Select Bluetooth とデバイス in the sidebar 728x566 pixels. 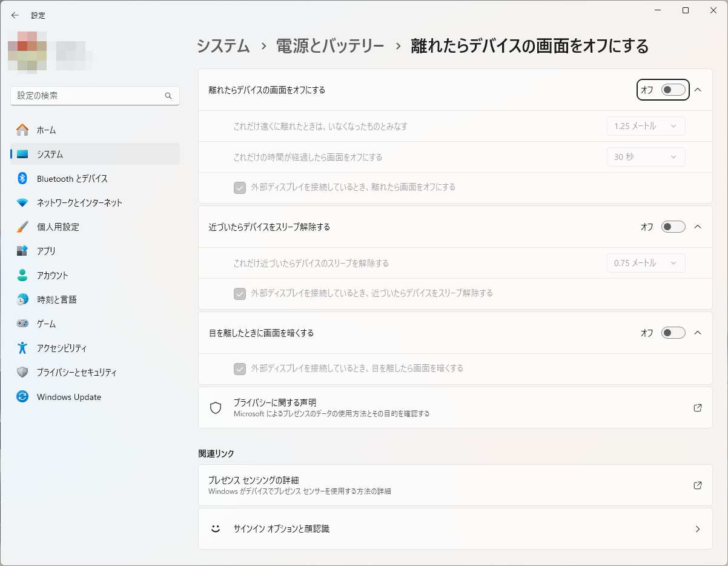73,178
